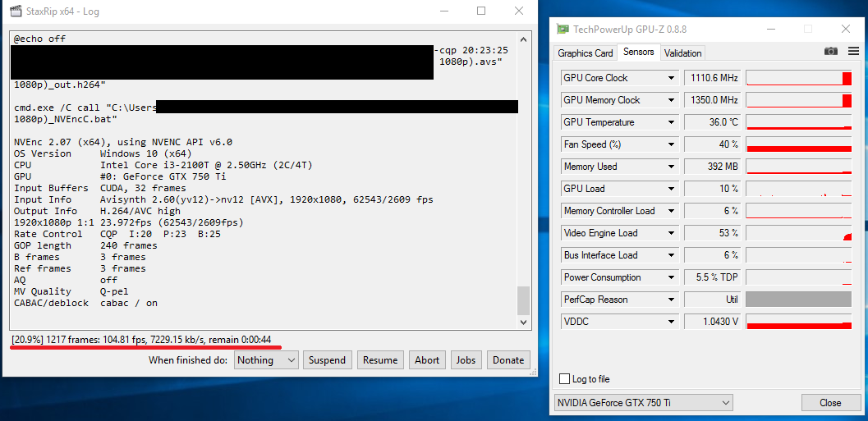Abort the encoding job
The image size is (868, 421).
click(427, 360)
